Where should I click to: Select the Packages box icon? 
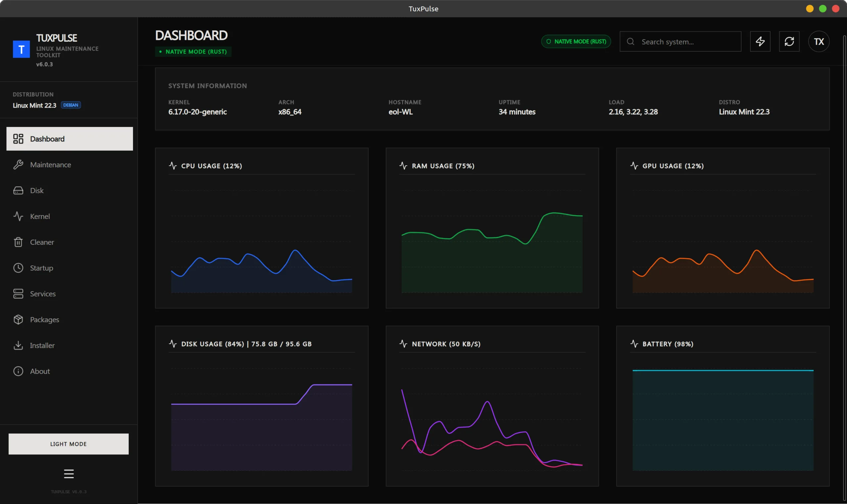pos(18,320)
